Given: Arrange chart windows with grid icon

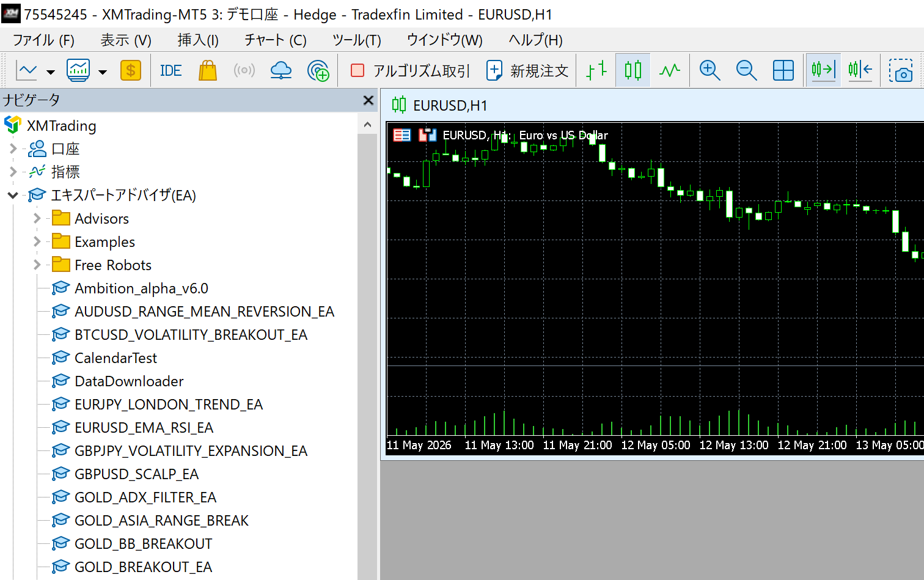Looking at the screenshot, I should tap(783, 71).
